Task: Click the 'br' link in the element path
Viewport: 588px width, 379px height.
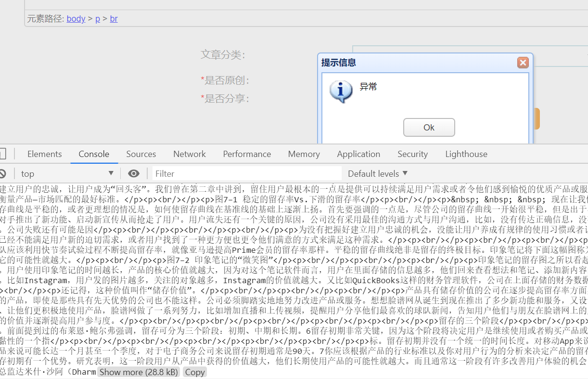Action: [x=114, y=18]
